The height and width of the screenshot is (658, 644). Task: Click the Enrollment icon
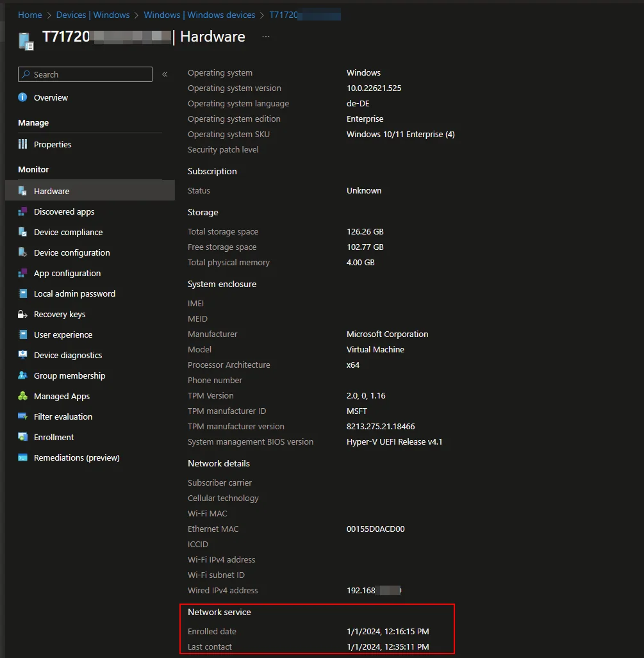point(22,437)
